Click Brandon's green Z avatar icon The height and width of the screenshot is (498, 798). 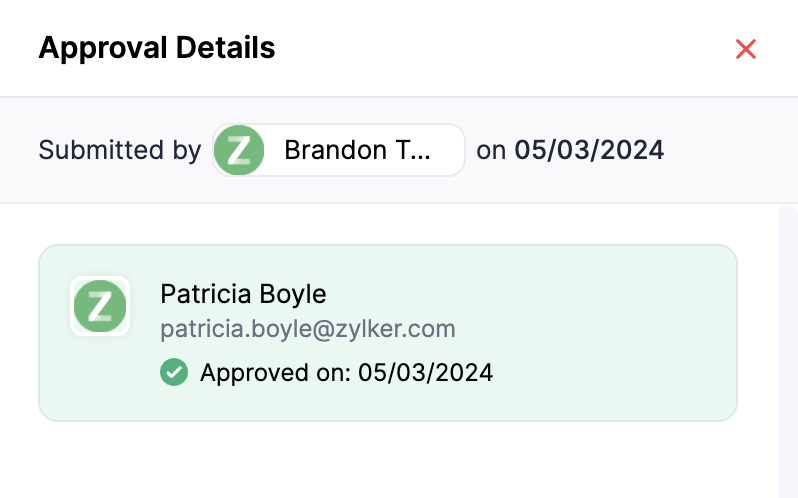click(x=240, y=150)
